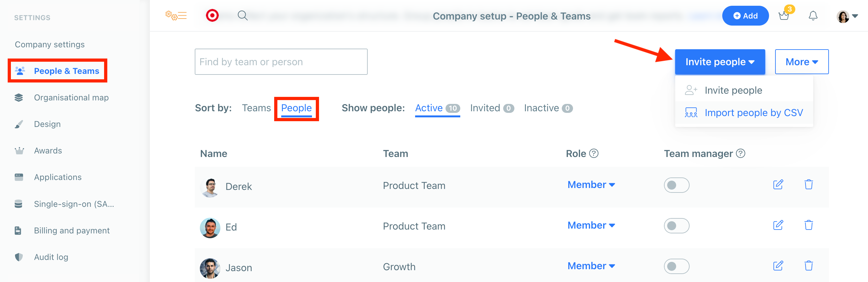868x282 pixels.
Task: Enable Team manager toggle for Ed
Action: click(x=676, y=226)
